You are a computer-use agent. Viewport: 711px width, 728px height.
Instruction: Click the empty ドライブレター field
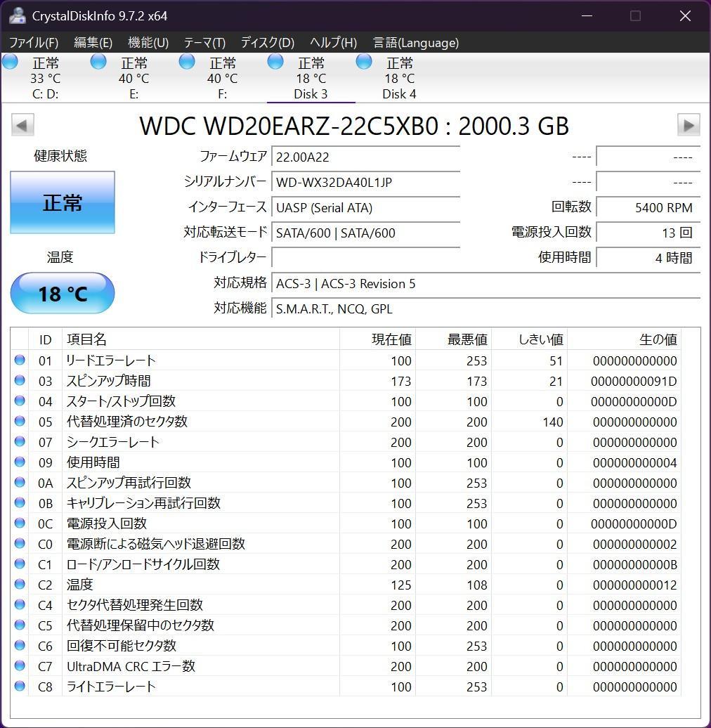[x=366, y=258]
